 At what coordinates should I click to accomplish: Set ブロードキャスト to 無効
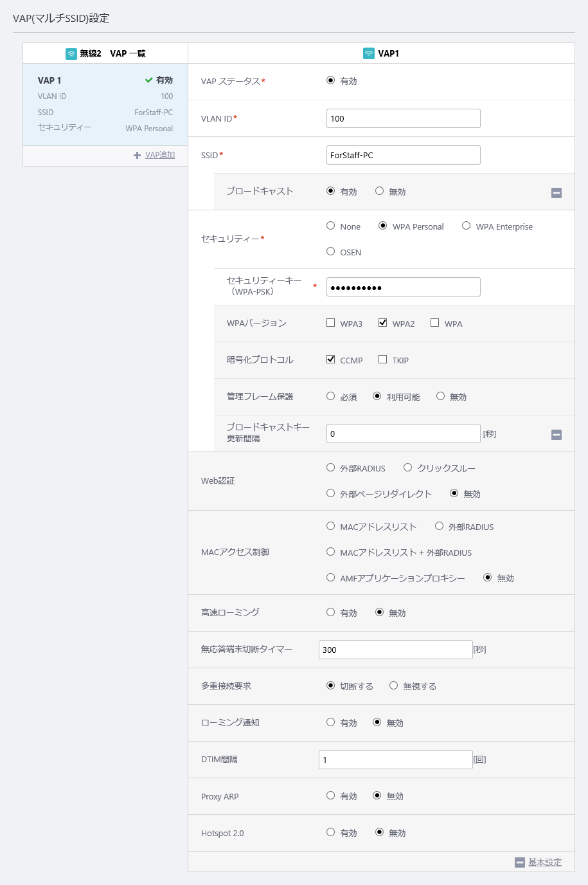coord(379,191)
